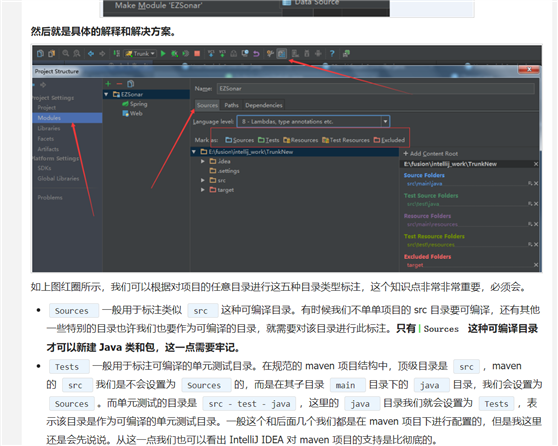The height and width of the screenshot is (446, 558).
Task: Click the Make Project build icon left of Trunk
Action: [116, 53]
